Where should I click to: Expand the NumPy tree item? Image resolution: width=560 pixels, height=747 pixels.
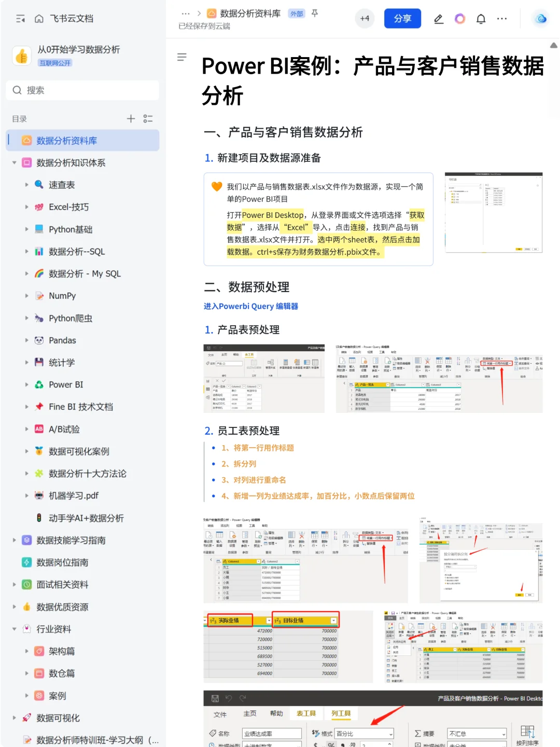tap(27, 296)
